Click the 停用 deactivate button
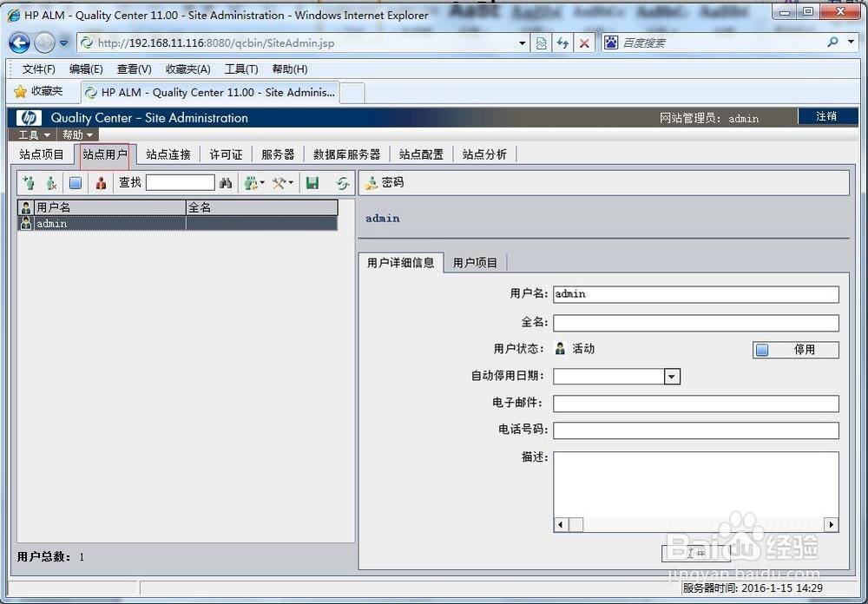 [x=795, y=350]
